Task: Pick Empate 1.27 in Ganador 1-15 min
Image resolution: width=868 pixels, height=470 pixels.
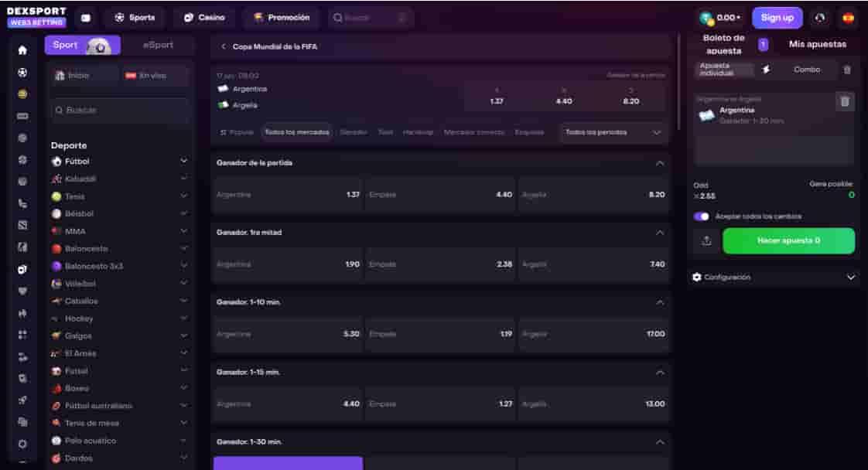Action: pos(441,404)
